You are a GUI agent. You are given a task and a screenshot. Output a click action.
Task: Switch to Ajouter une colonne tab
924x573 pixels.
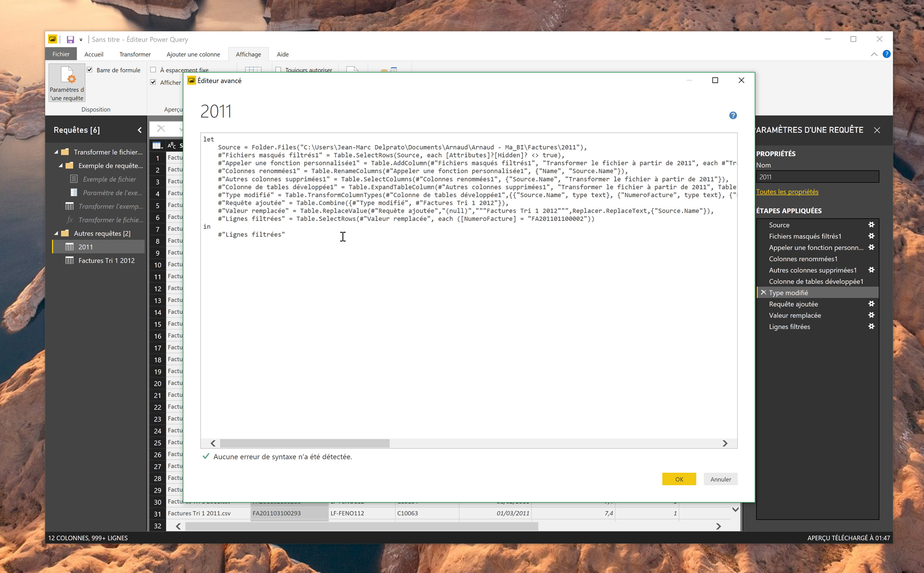[193, 54]
